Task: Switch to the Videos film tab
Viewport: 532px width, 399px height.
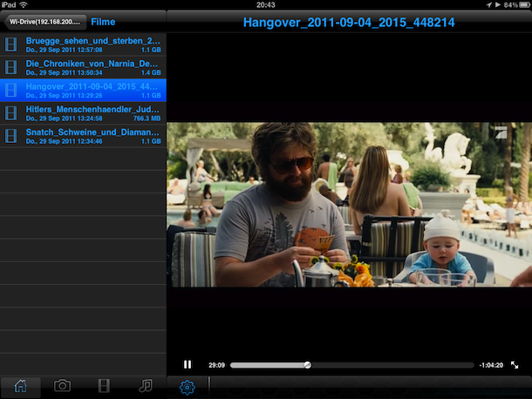Action: [x=104, y=386]
